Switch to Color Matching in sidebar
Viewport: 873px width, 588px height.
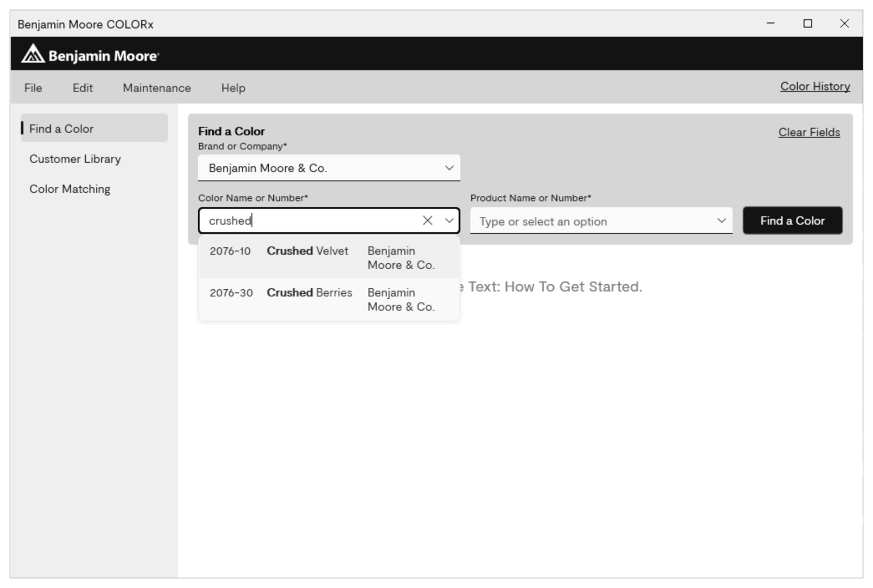70,189
